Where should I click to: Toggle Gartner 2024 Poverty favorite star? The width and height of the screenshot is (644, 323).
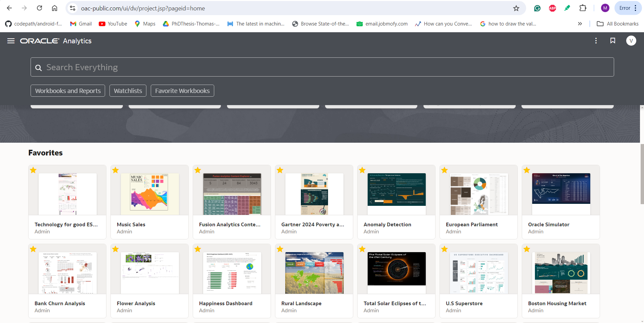(280, 170)
